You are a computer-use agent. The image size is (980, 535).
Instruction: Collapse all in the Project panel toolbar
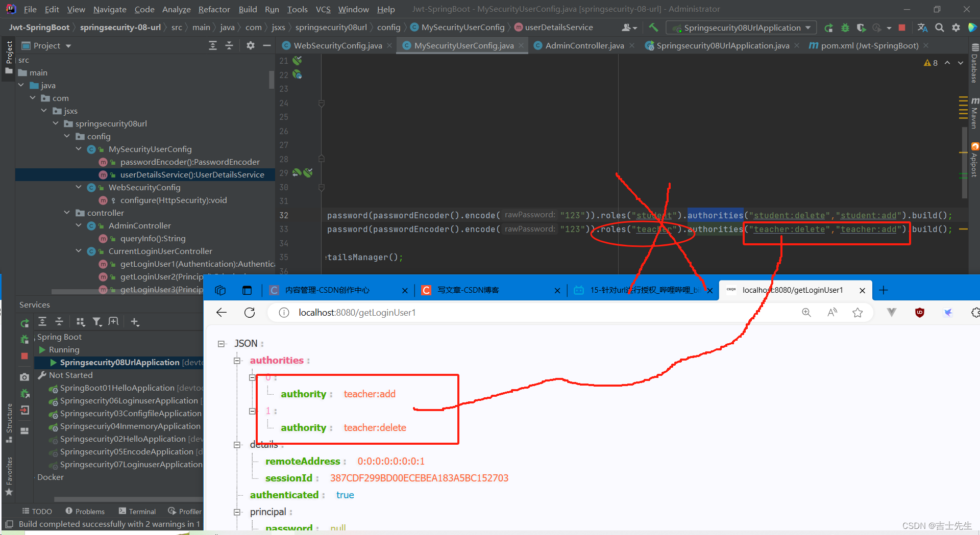[229, 45]
